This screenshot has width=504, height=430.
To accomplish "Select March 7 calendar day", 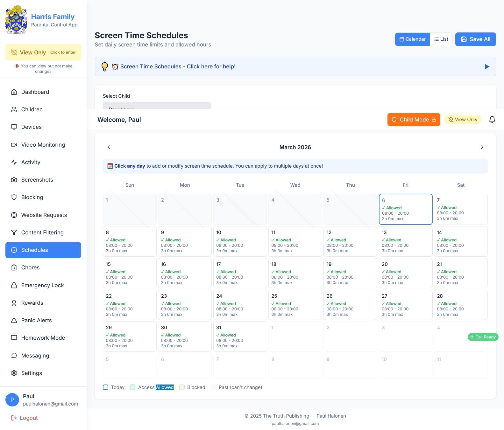I will pyautogui.click(x=461, y=209).
